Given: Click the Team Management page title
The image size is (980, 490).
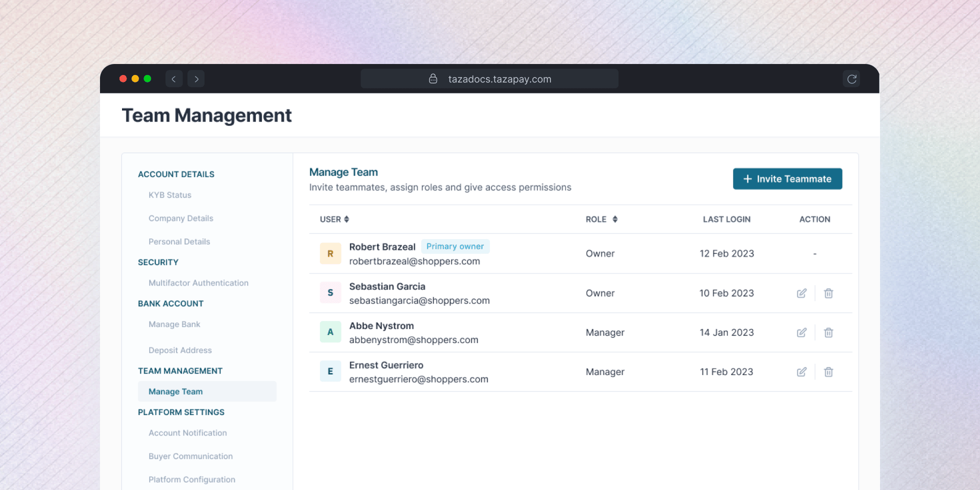Looking at the screenshot, I should pyautogui.click(x=206, y=115).
